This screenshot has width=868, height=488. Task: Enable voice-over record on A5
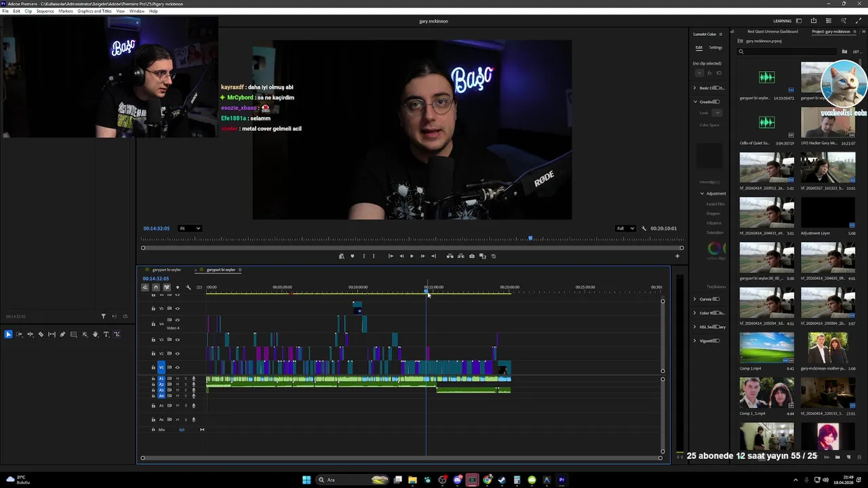[193, 405]
